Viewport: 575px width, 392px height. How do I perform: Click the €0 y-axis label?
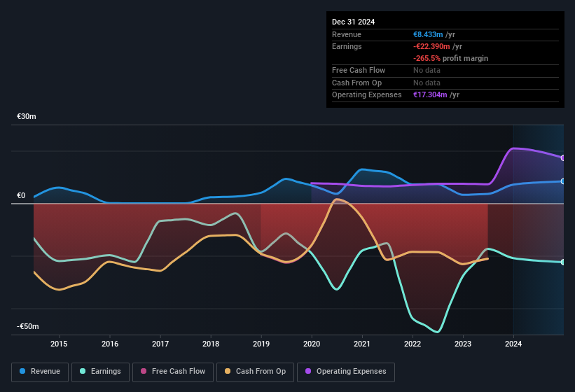tap(21, 195)
